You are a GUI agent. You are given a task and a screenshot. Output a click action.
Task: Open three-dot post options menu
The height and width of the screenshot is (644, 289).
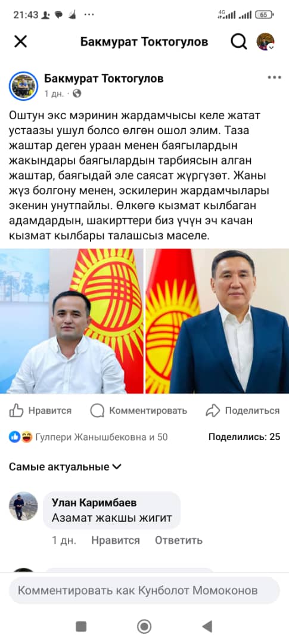coord(274,77)
